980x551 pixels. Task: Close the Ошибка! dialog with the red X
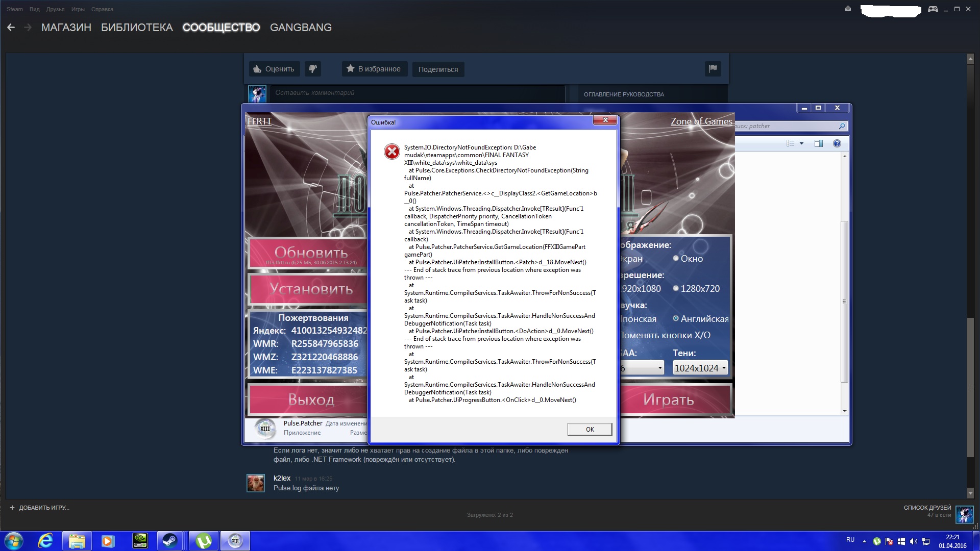(605, 120)
